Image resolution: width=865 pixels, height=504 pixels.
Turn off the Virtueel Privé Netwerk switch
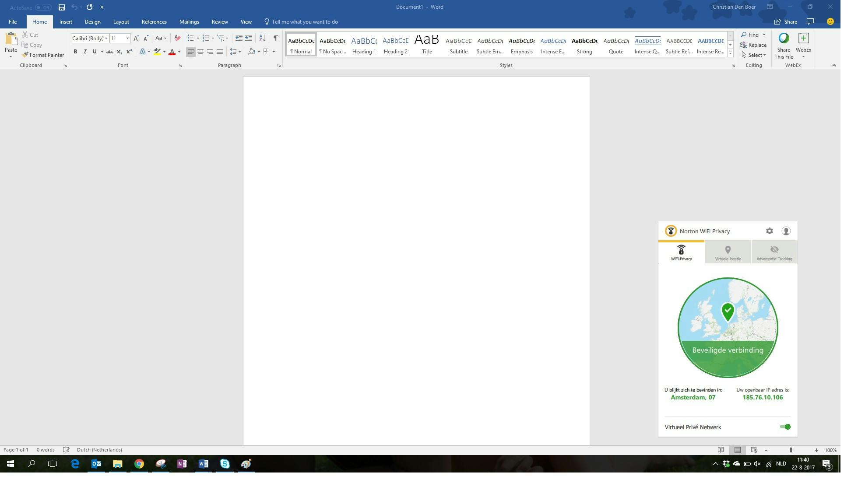point(785,427)
